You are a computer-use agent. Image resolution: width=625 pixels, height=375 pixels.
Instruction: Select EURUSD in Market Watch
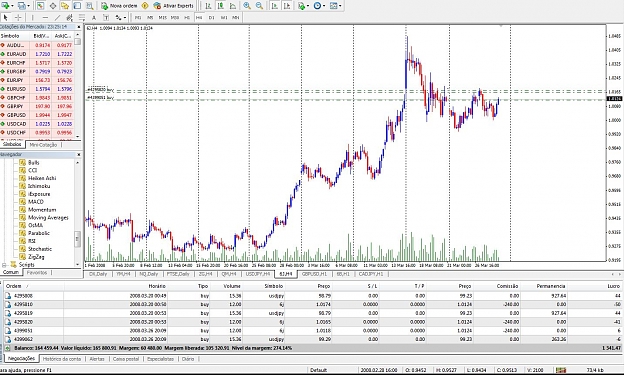(37, 89)
